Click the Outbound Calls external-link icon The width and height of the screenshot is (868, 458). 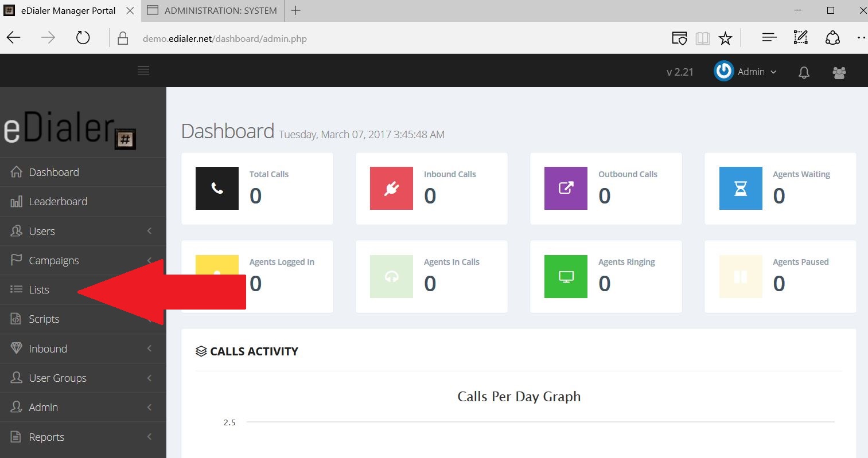566,188
